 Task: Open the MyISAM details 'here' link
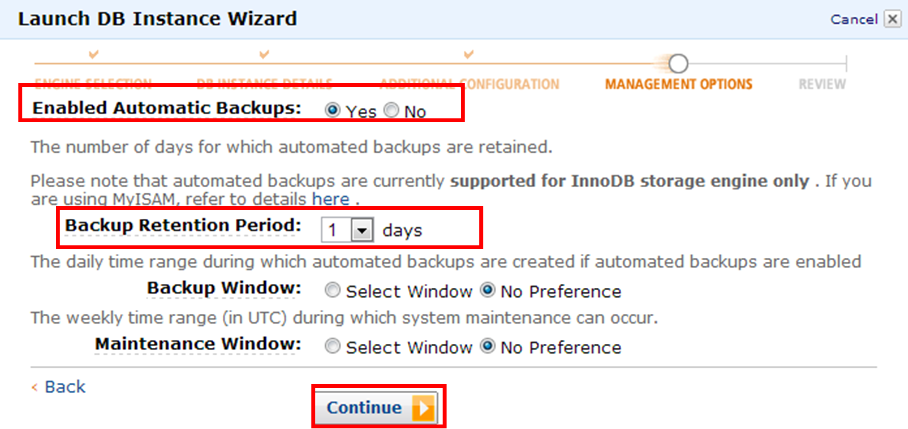[331, 200]
